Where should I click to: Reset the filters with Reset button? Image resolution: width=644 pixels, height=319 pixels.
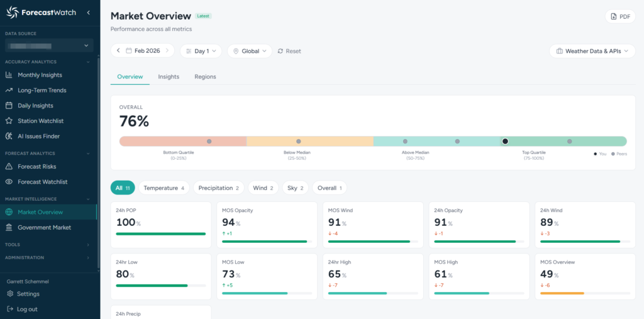(x=289, y=51)
